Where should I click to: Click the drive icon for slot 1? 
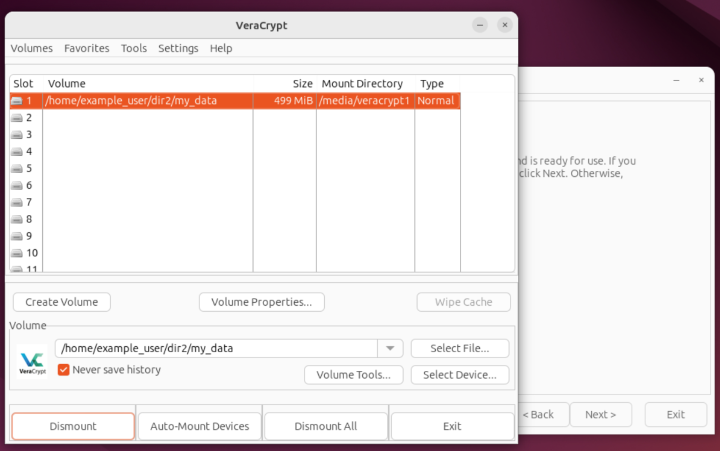(x=17, y=101)
